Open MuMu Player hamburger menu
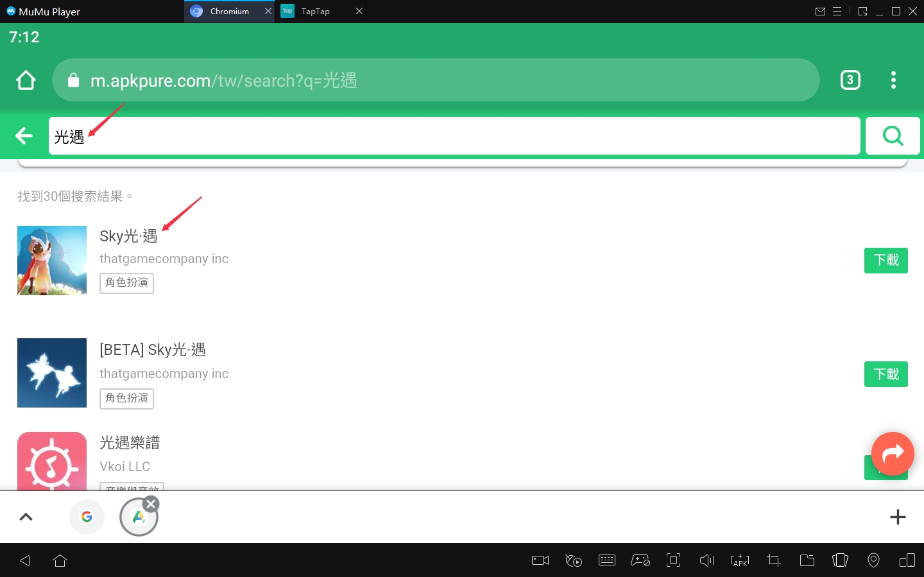Screen dimensions: 924x577 pyautogui.click(x=837, y=12)
